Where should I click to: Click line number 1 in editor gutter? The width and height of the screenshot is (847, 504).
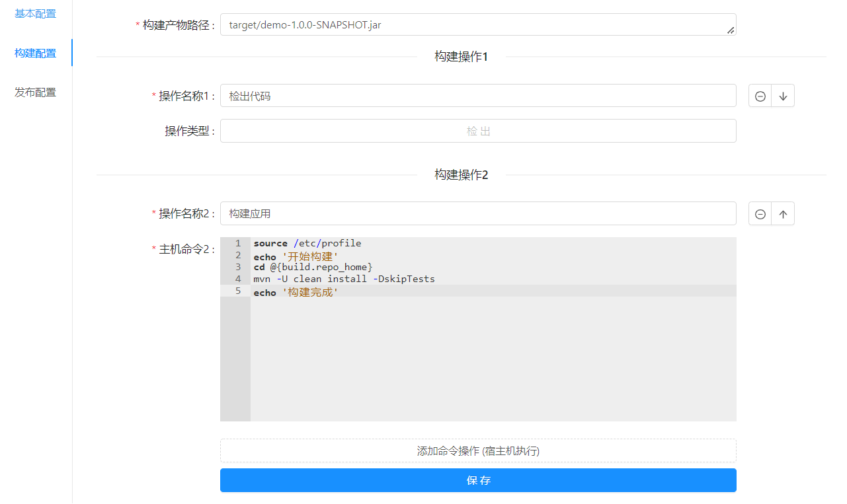pos(238,243)
